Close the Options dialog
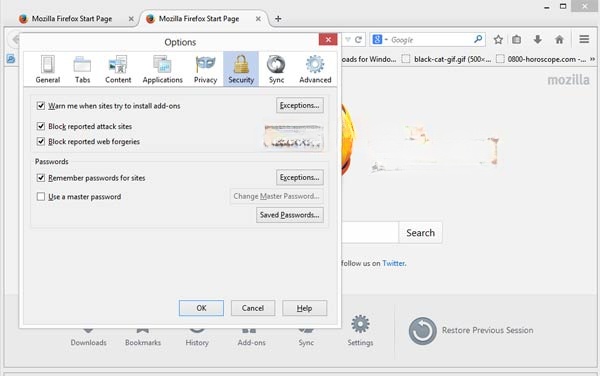Image resolution: width=600 pixels, height=376 pixels. pyautogui.click(x=328, y=39)
